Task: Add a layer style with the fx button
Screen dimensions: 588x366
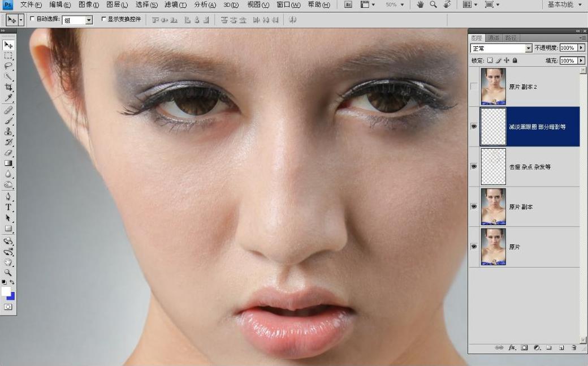Action: (x=512, y=347)
